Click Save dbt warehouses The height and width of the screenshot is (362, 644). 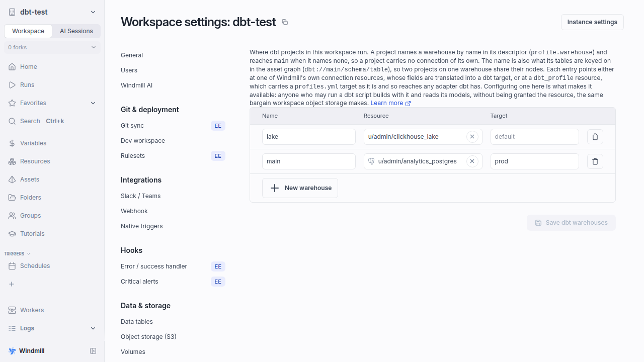click(x=571, y=223)
